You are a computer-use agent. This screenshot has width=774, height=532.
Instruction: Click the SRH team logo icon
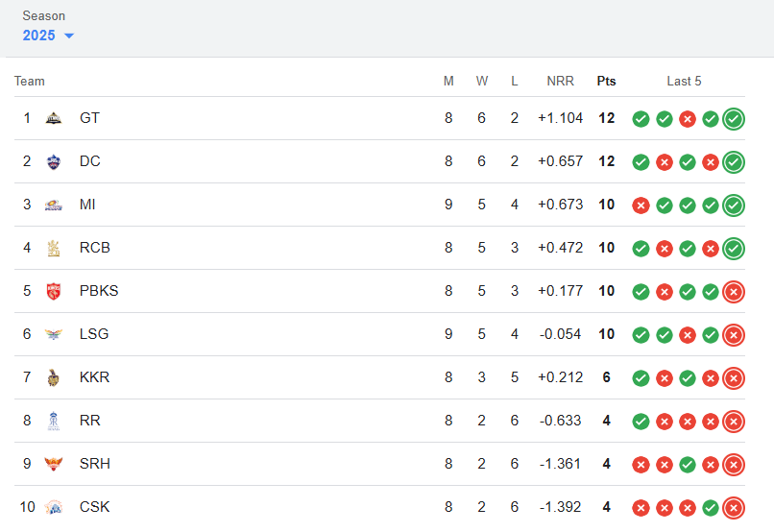coord(54,464)
